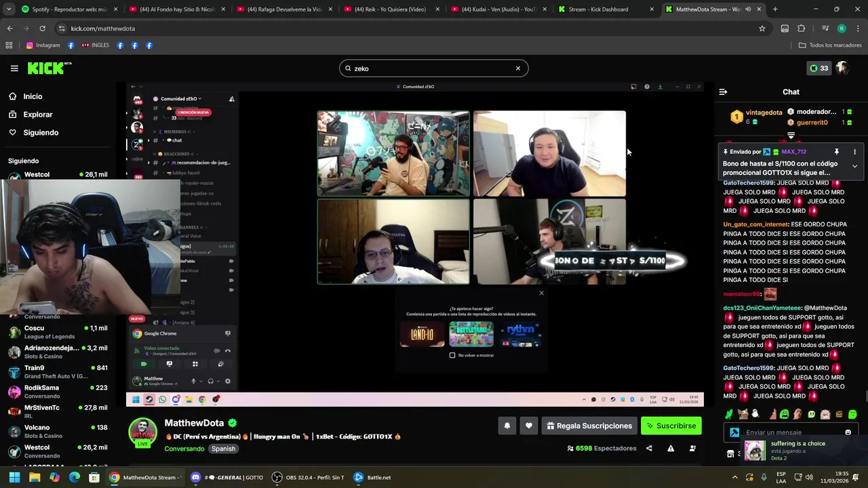Open OBS 32.0.4 from the taskbar

pyautogui.click(x=308, y=477)
